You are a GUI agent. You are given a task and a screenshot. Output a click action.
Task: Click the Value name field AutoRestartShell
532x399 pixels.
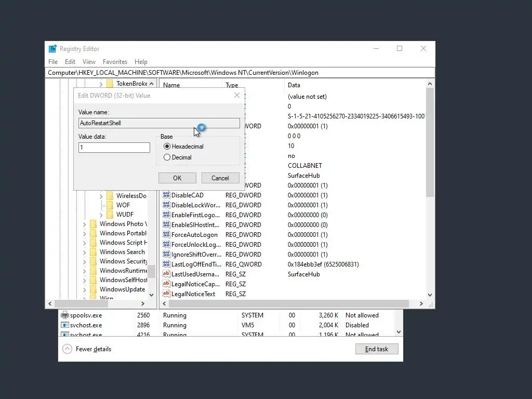[x=159, y=123]
